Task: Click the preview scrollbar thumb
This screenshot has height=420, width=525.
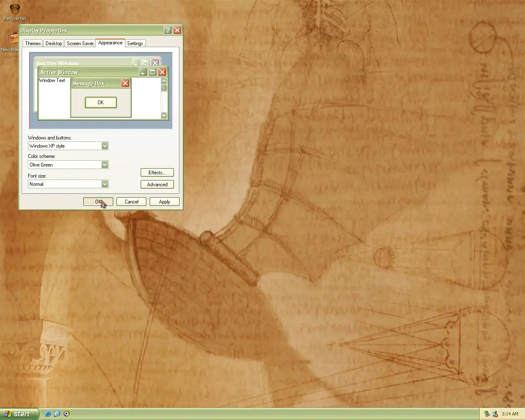Action: tap(164, 88)
